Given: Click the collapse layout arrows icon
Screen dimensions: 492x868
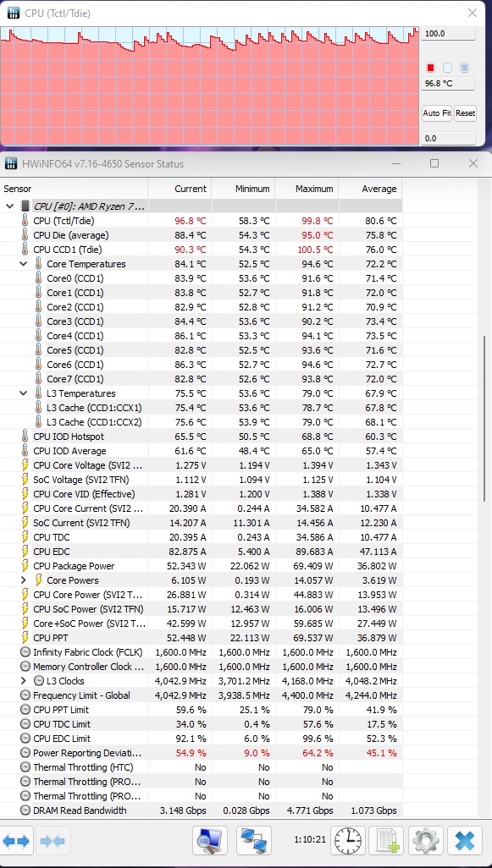Looking at the screenshot, I should tap(53, 841).
